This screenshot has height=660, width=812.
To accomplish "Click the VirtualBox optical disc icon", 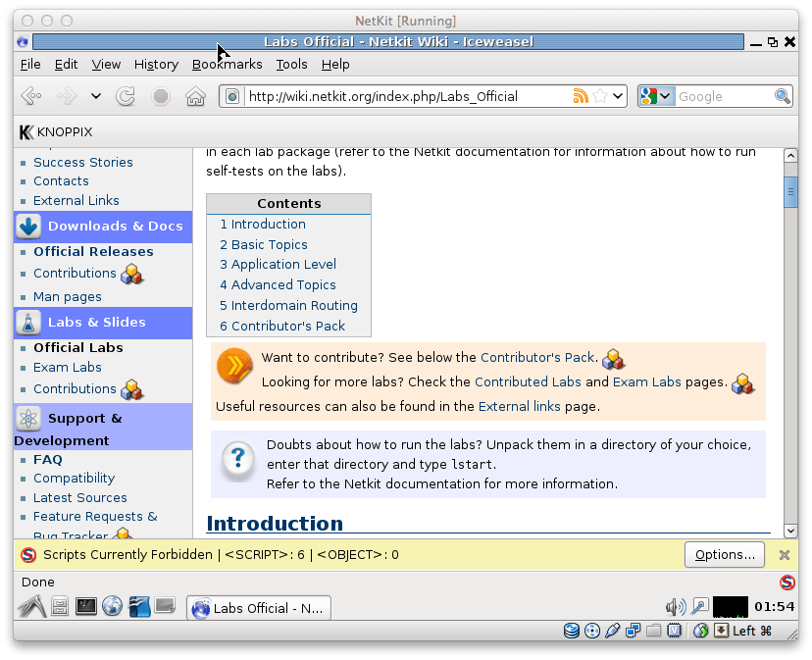I will click(x=592, y=631).
